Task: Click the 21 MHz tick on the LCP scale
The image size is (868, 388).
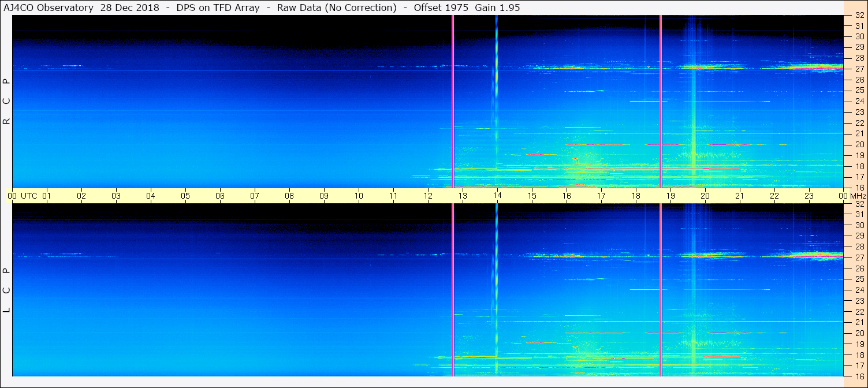Action: click(859, 322)
